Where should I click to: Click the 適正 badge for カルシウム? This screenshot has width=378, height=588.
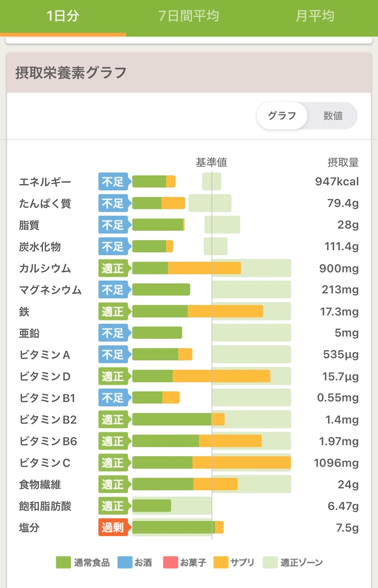coord(113,268)
